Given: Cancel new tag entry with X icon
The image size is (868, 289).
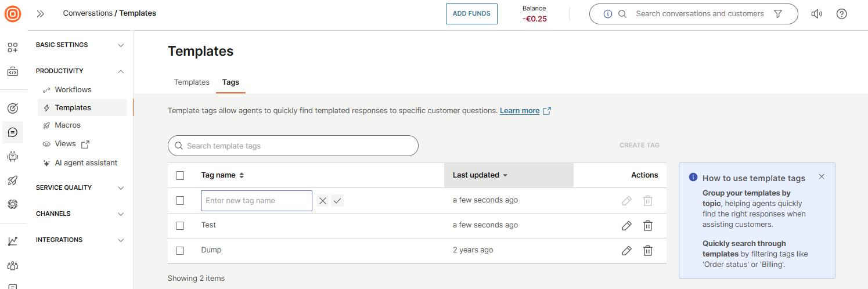Looking at the screenshot, I should [323, 201].
